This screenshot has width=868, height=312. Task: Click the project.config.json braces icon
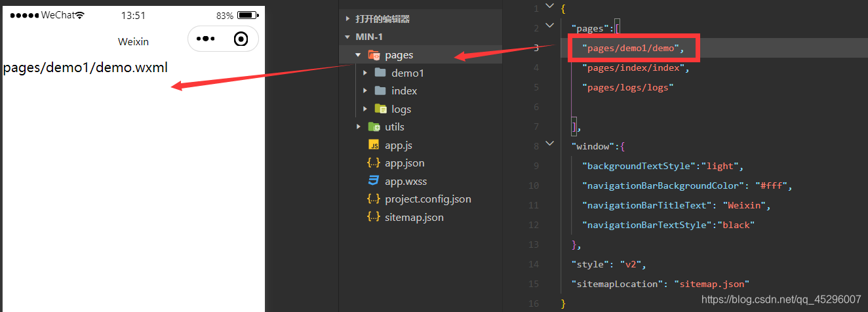pos(374,199)
